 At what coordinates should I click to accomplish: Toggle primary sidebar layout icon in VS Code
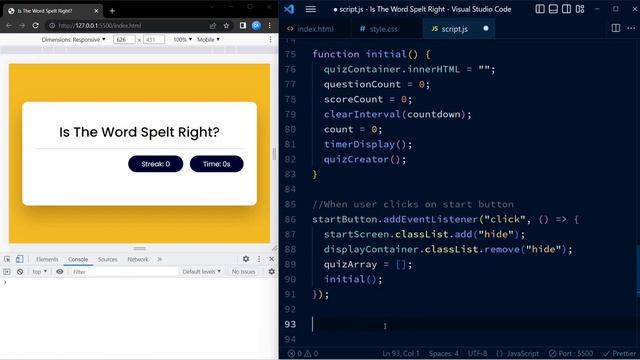tap(540, 9)
